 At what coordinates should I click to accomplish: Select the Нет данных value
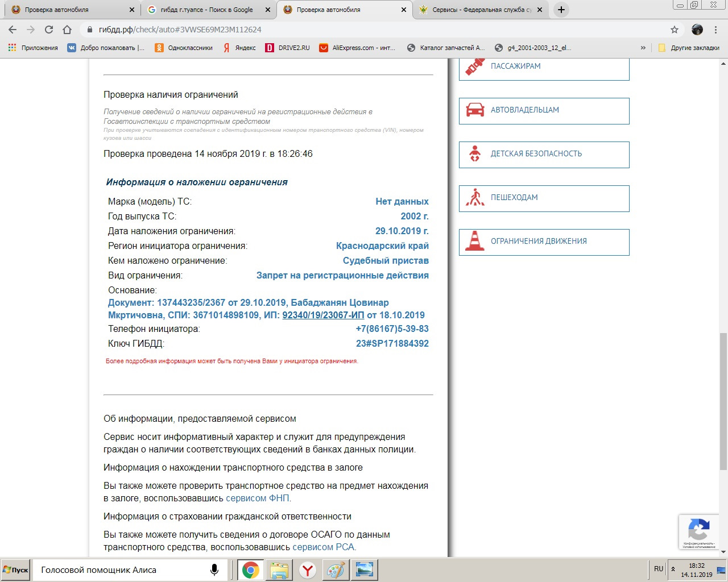click(x=402, y=202)
